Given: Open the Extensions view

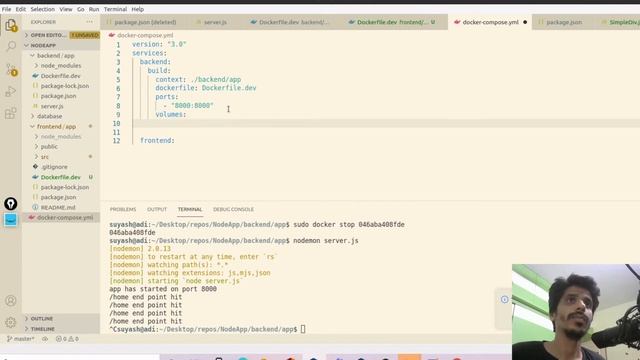Looking at the screenshot, I should [11, 113].
